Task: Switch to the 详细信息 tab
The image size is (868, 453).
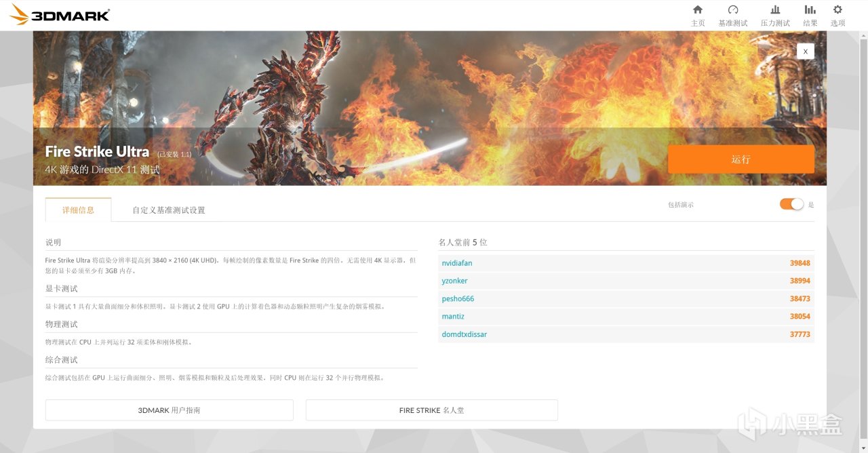Action: tap(78, 210)
